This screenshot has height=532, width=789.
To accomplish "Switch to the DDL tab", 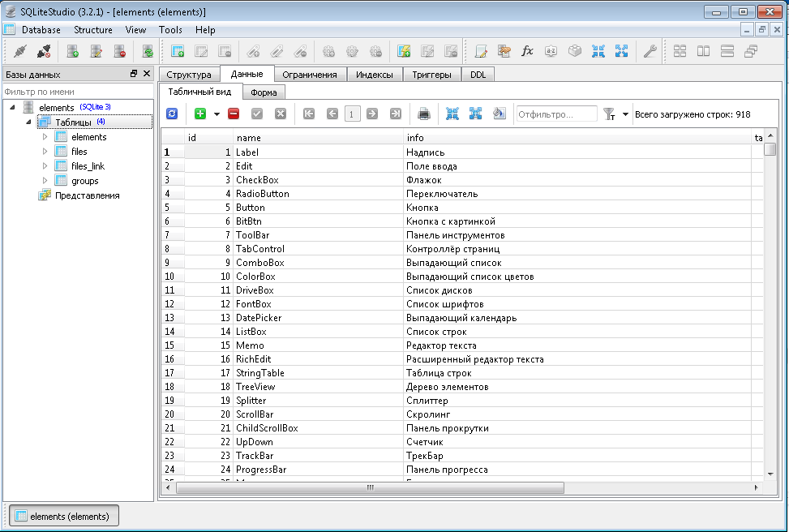I will pyautogui.click(x=478, y=75).
